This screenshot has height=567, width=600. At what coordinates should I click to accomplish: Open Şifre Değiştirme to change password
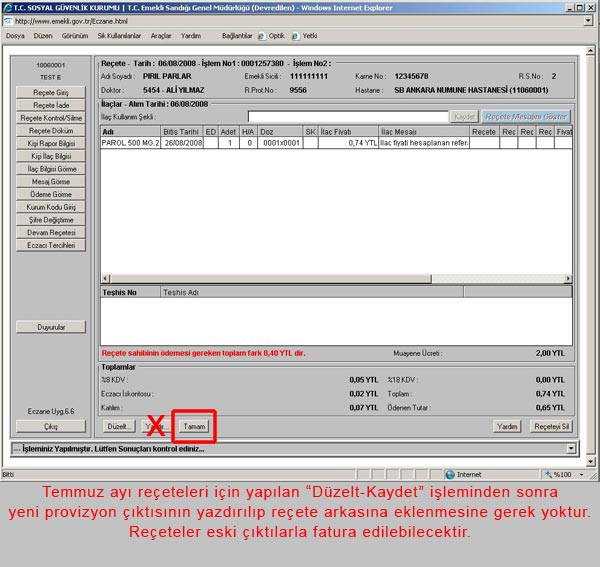click(x=51, y=219)
